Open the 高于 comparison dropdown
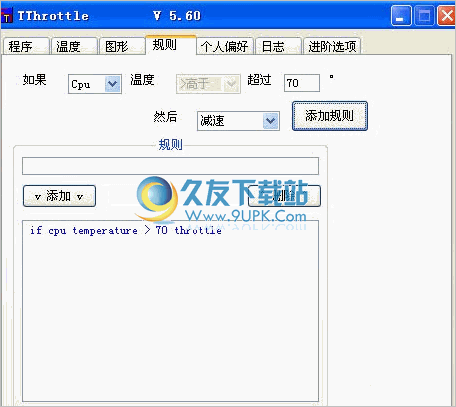The width and height of the screenshot is (456, 407). 231,84
